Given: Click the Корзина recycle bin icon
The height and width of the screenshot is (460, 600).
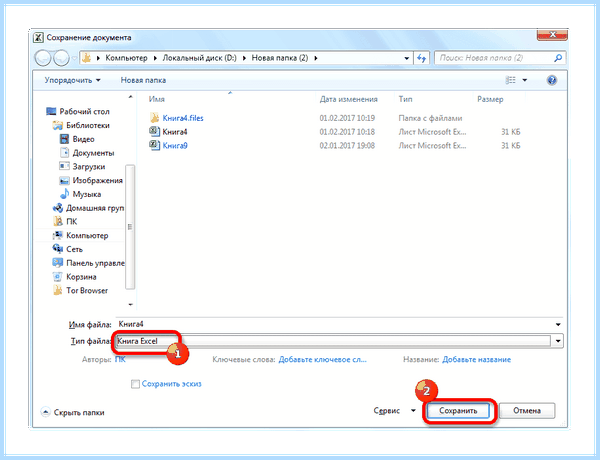Looking at the screenshot, I should coord(58,276).
